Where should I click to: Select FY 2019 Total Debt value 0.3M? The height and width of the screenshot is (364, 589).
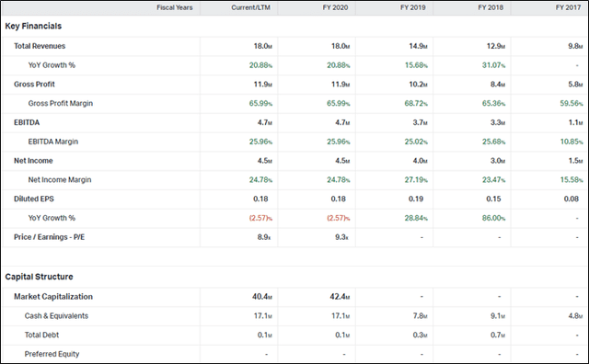click(x=420, y=336)
